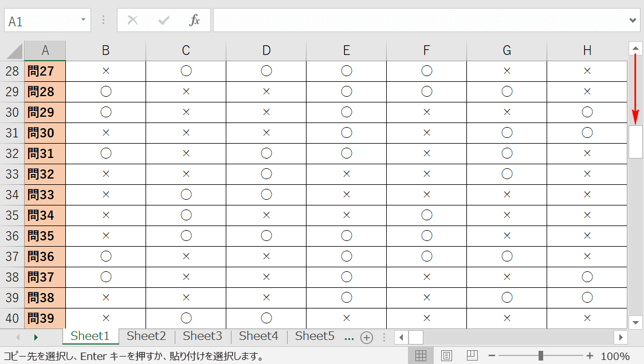Image resolution: width=644 pixels, height=364 pixels.
Task: Click the Insert Function fx icon
Action: click(x=194, y=20)
